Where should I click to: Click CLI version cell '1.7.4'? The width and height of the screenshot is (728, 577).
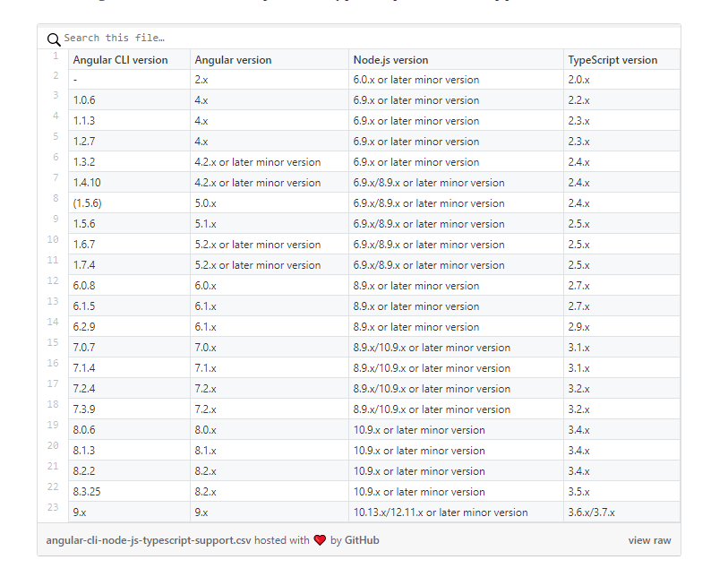click(x=130, y=265)
